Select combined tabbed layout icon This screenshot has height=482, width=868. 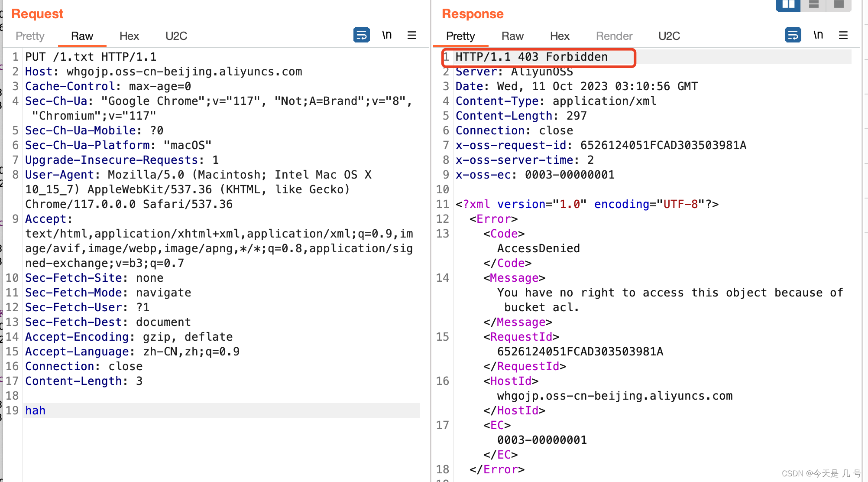tap(839, 4)
